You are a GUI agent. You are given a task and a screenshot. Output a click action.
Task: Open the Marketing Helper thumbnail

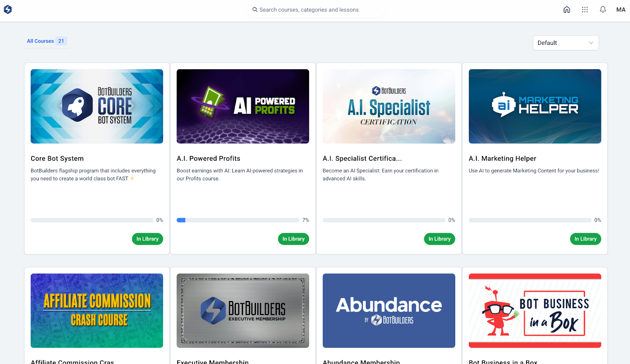535,106
